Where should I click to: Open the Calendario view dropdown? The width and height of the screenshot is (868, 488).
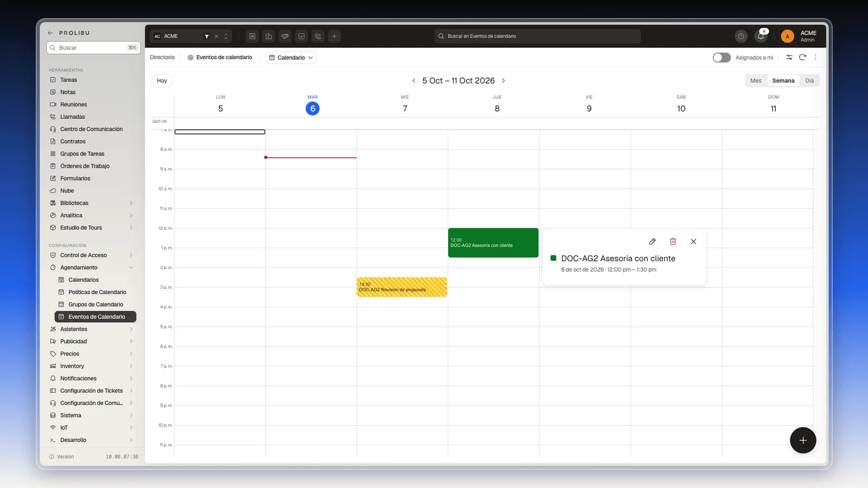291,57
